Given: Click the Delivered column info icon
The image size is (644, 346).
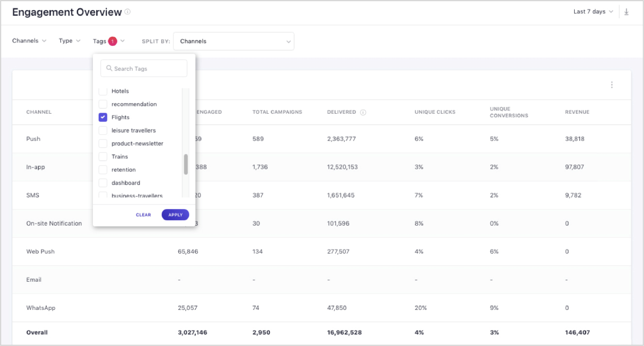Looking at the screenshot, I should (364, 112).
